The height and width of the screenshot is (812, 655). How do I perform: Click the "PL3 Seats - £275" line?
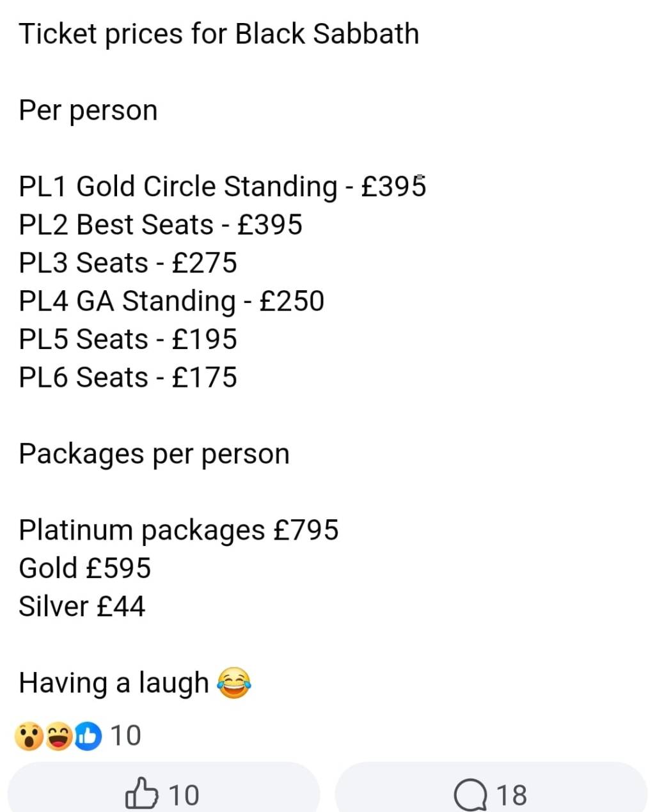[x=128, y=263]
